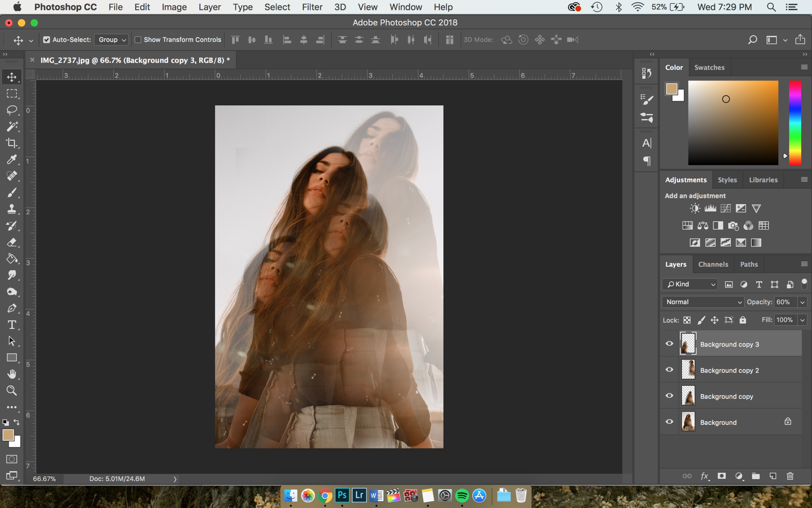Open the Filter menu
Viewport: 812px width, 508px height.
click(312, 7)
